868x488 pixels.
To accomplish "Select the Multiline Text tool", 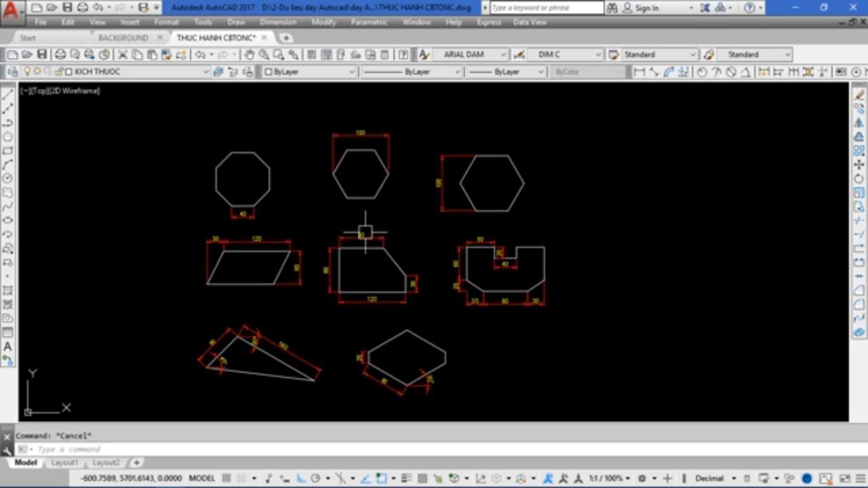I will pos(8,346).
